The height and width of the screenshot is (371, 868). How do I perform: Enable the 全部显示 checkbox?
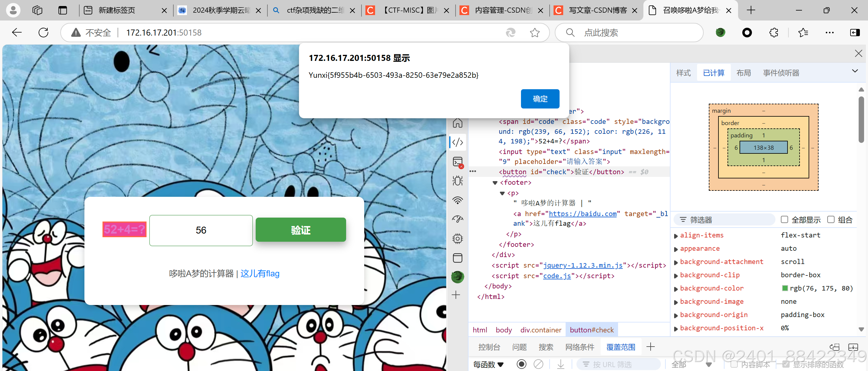[784, 220]
